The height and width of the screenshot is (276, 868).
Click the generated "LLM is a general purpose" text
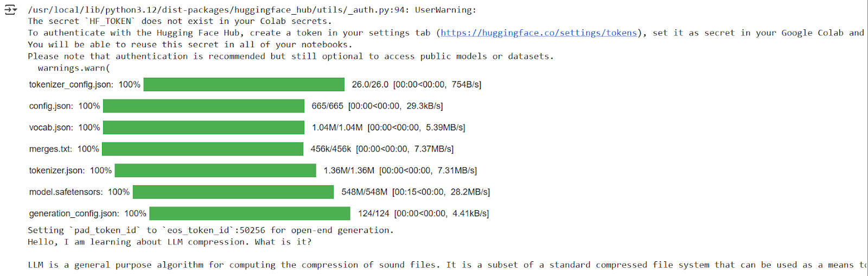[x=434, y=265]
